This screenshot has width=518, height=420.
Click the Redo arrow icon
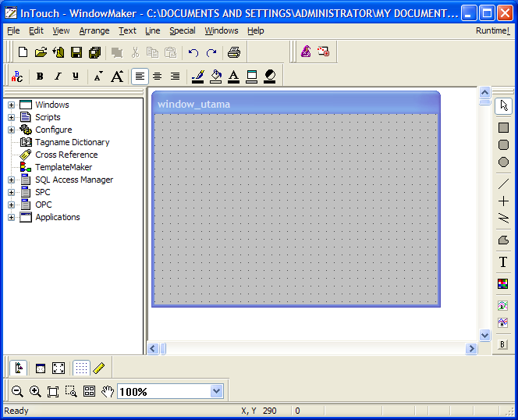click(211, 52)
